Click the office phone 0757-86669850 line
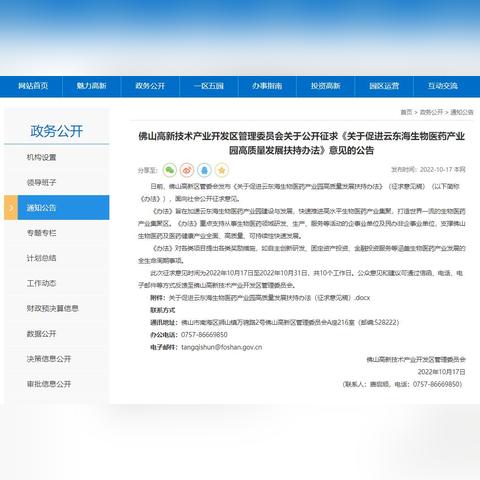The height and width of the screenshot is (480, 480). point(189,335)
